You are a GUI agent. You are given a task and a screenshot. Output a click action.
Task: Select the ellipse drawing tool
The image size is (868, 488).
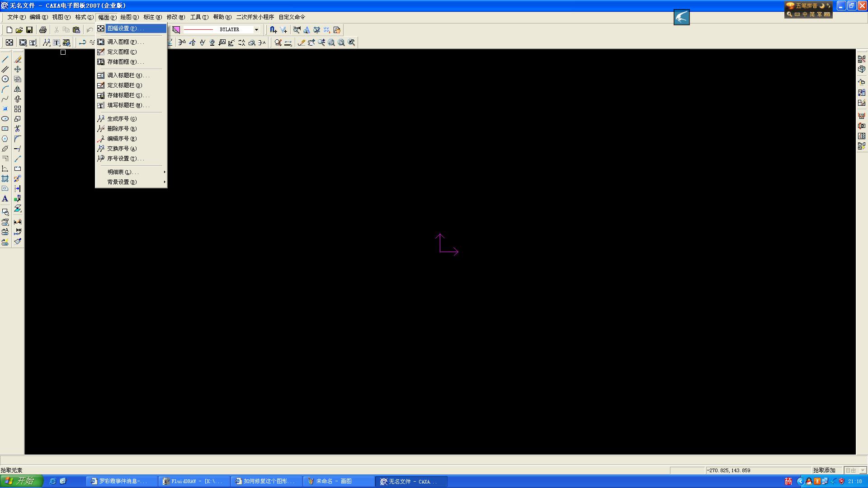pos(5,119)
